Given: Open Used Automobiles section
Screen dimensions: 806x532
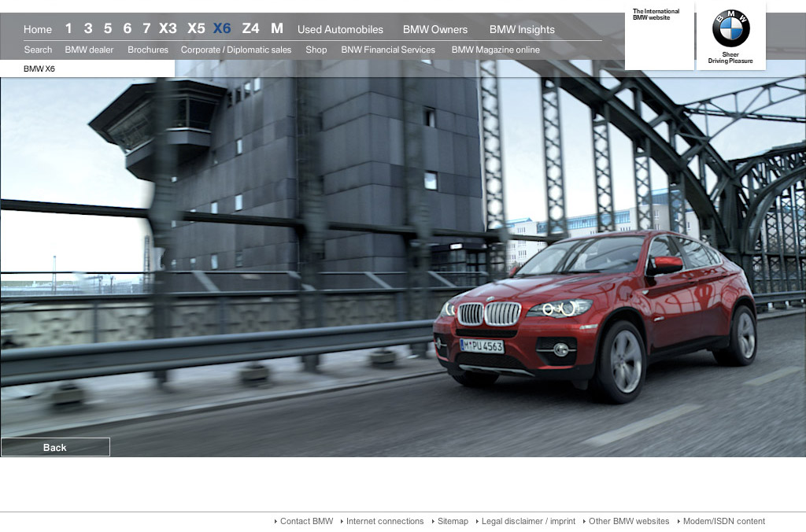Looking at the screenshot, I should [x=340, y=29].
